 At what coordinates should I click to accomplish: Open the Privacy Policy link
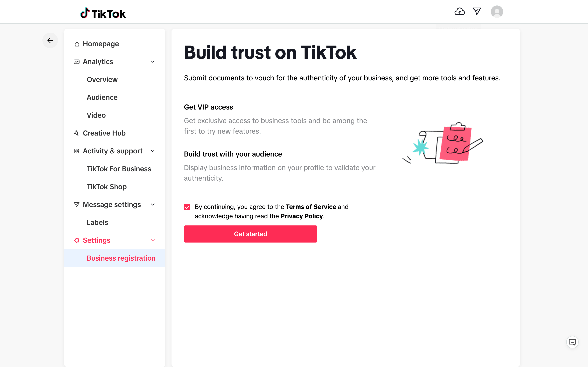coord(302,216)
